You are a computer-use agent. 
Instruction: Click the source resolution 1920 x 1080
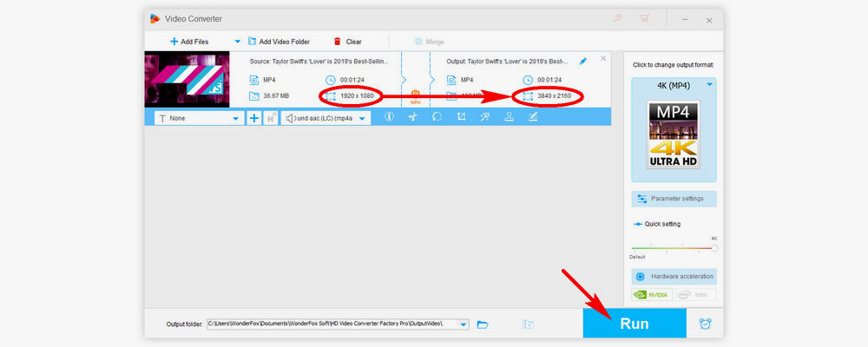[x=357, y=95]
